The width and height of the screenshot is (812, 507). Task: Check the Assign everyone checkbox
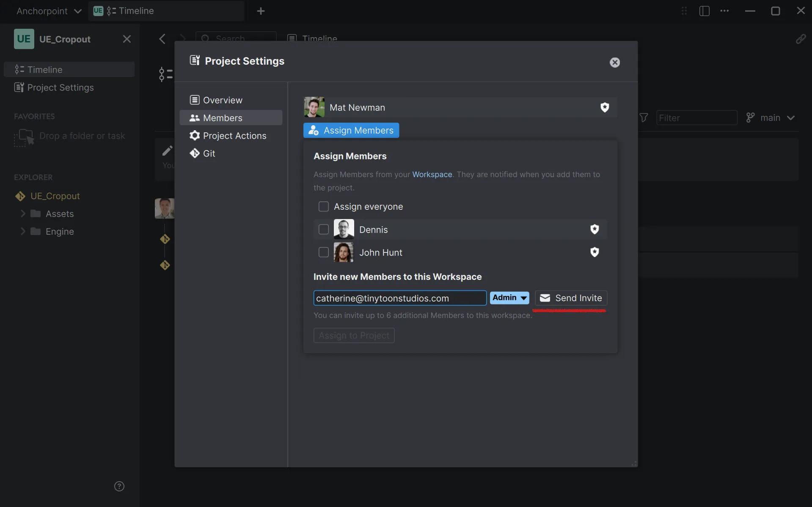pyautogui.click(x=323, y=206)
